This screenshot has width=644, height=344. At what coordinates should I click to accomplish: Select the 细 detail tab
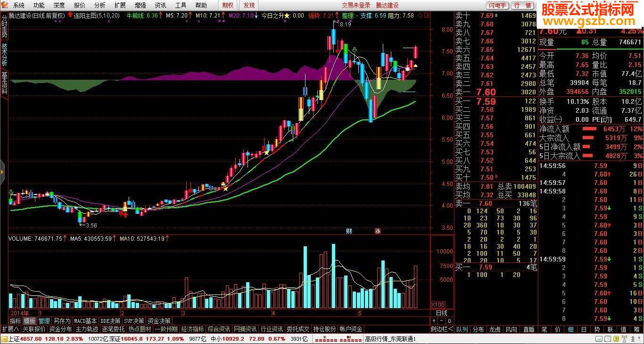(x=570, y=329)
